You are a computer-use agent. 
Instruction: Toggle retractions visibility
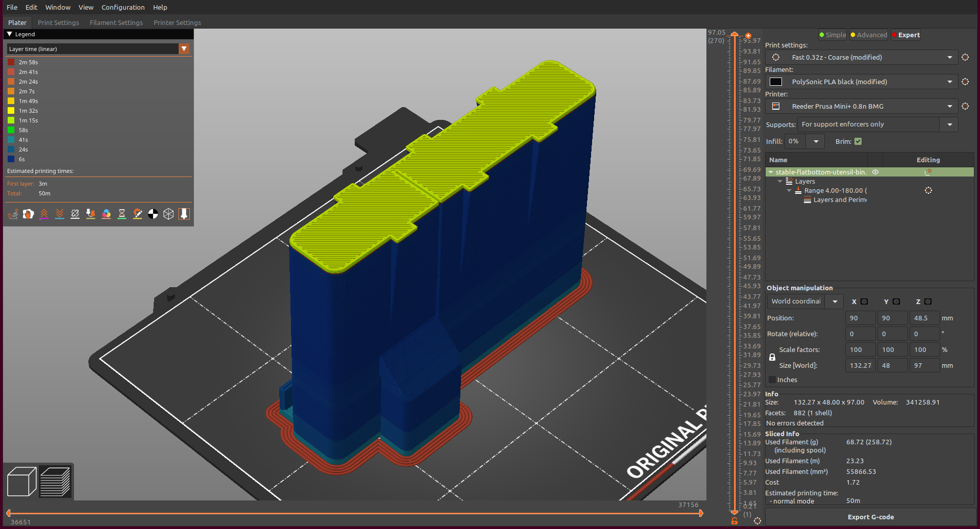coord(44,214)
